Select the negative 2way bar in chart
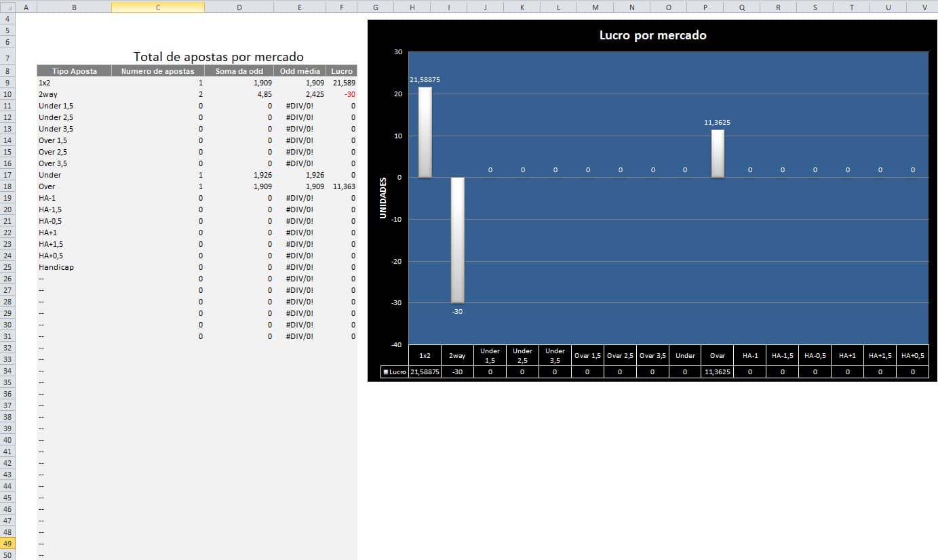Image resolution: width=938 pixels, height=560 pixels. point(457,239)
